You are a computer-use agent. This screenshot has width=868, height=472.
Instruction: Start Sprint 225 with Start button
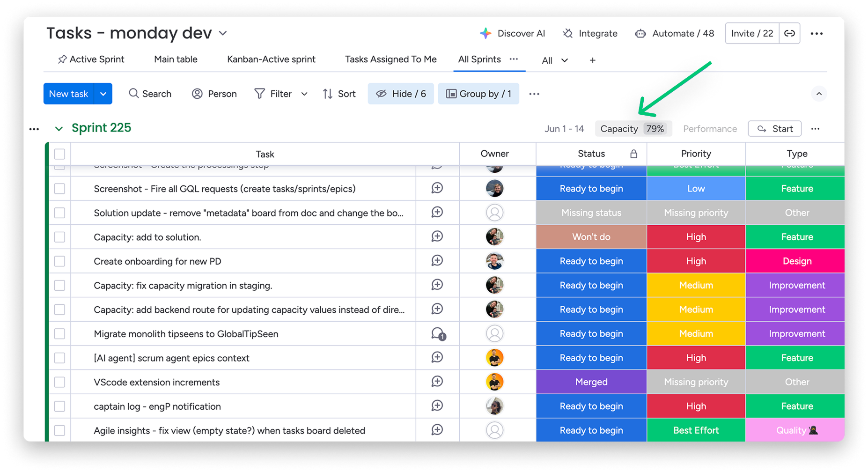775,129
